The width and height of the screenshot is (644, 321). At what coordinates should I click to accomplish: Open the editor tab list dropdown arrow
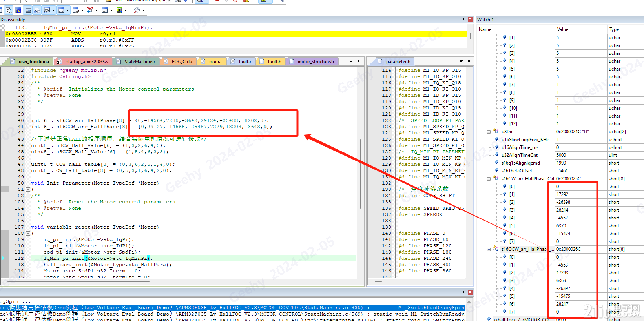[x=351, y=61]
